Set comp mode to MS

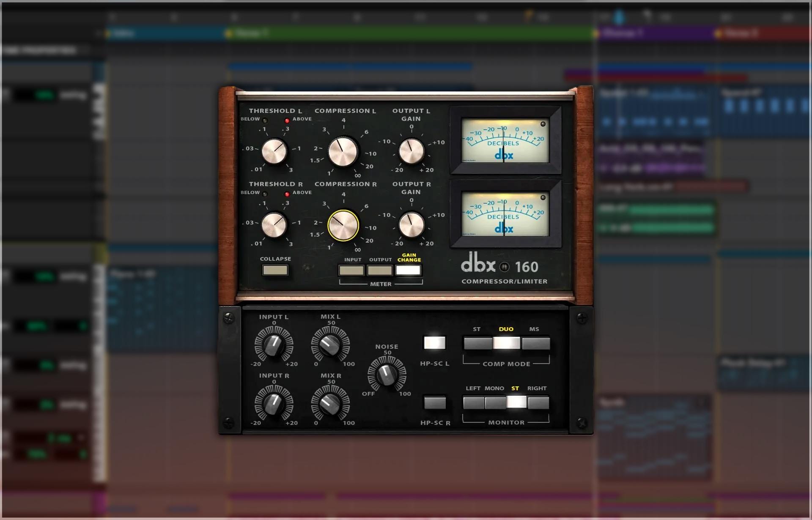pos(536,343)
